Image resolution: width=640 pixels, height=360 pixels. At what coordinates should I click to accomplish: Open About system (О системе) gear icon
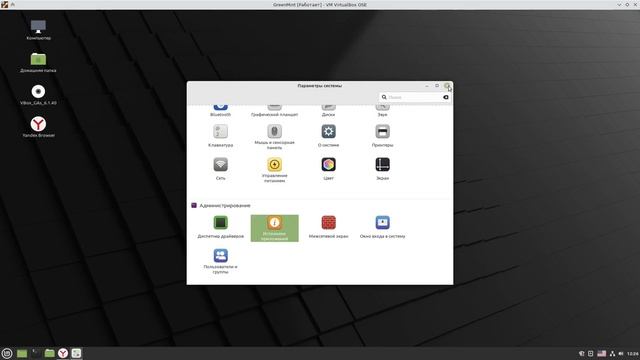(x=328, y=131)
